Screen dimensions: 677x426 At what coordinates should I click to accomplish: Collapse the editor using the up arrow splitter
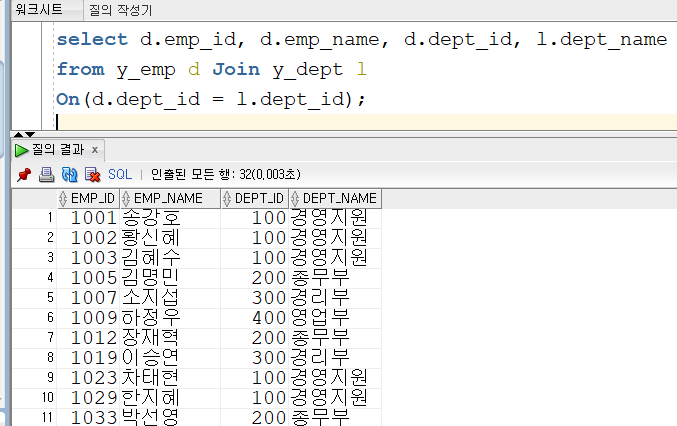19,134
